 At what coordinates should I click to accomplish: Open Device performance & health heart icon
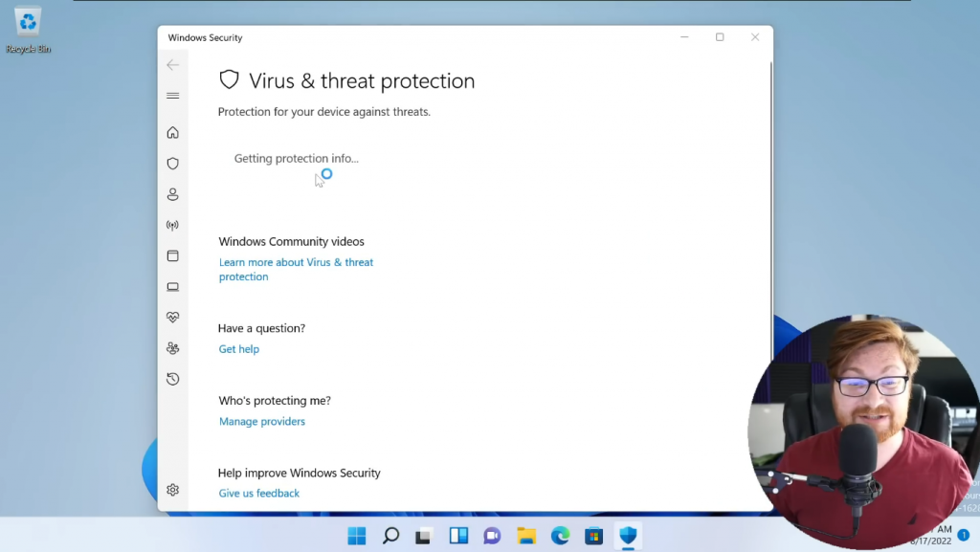click(x=173, y=318)
